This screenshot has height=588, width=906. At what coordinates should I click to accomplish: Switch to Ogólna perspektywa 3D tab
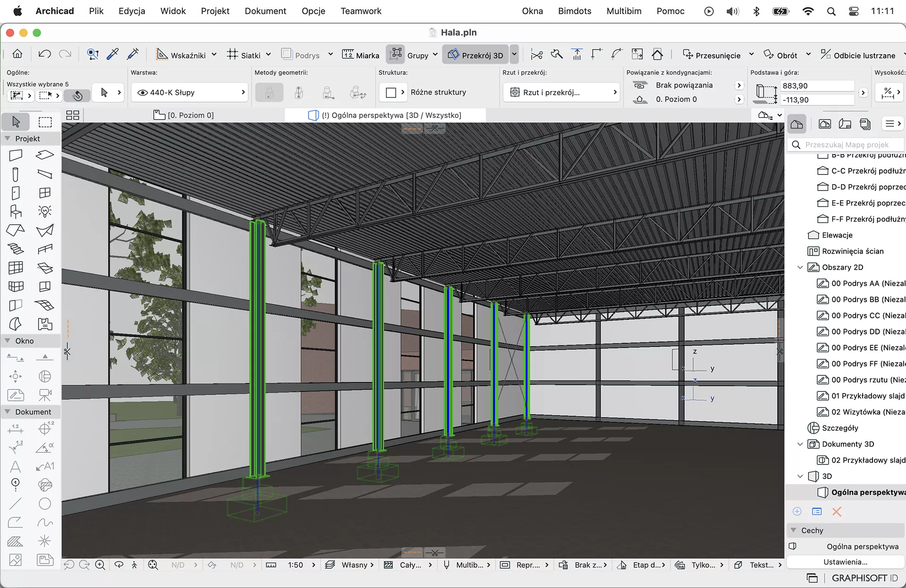pos(385,115)
